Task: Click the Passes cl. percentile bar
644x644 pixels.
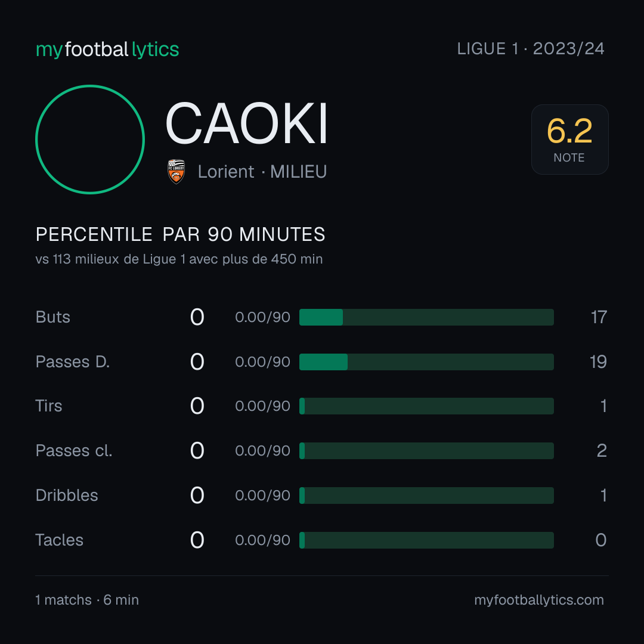Action: pyautogui.click(x=426, y=451)
